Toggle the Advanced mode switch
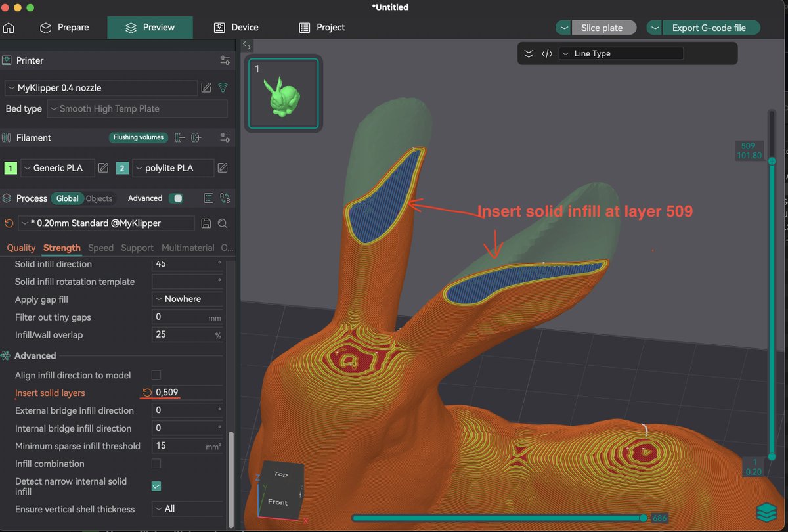The image size is (788, 532). click(175, 198)
